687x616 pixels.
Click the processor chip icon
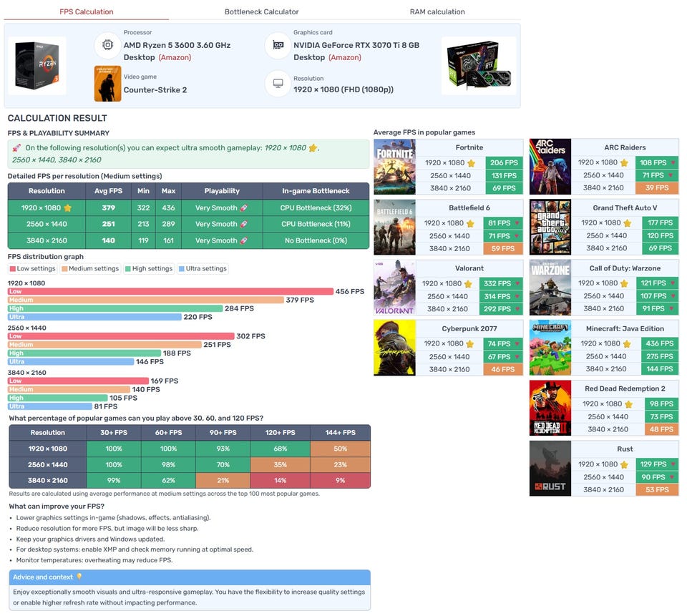(x=108, y=44)
